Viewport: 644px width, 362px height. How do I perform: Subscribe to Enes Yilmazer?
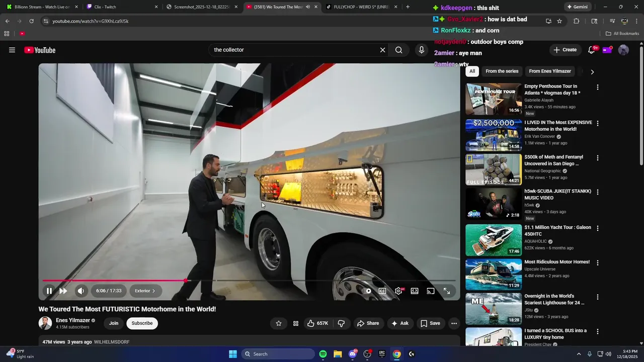(x=142, y=323)
